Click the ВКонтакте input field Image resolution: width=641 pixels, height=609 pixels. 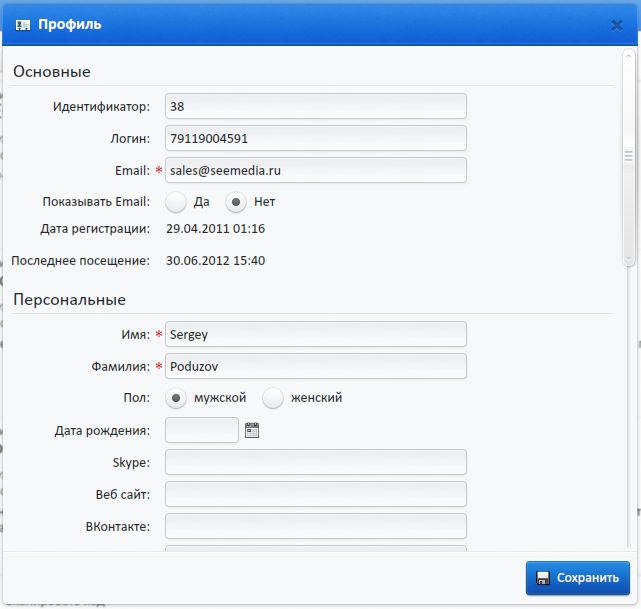(x=316, y=526)
